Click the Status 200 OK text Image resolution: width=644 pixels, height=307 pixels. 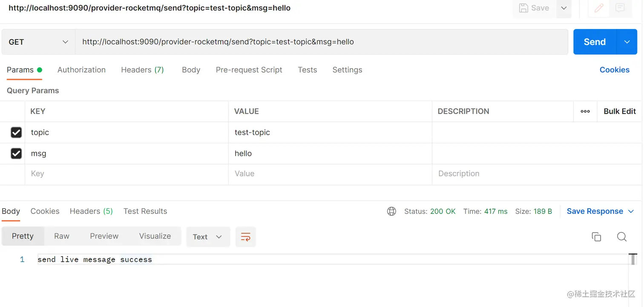(x=430, y=211)
